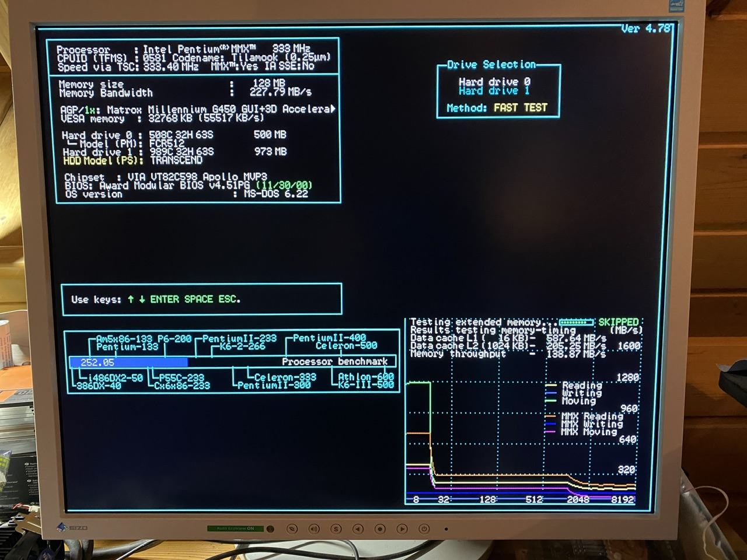Click the Use keys hint line
Screen dimensions: 747x560
click(156, 299)
